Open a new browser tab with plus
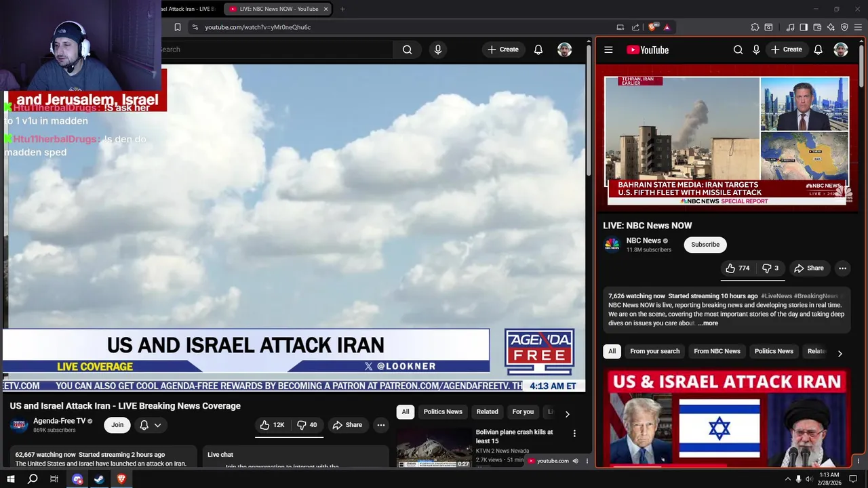 [342, 9]
